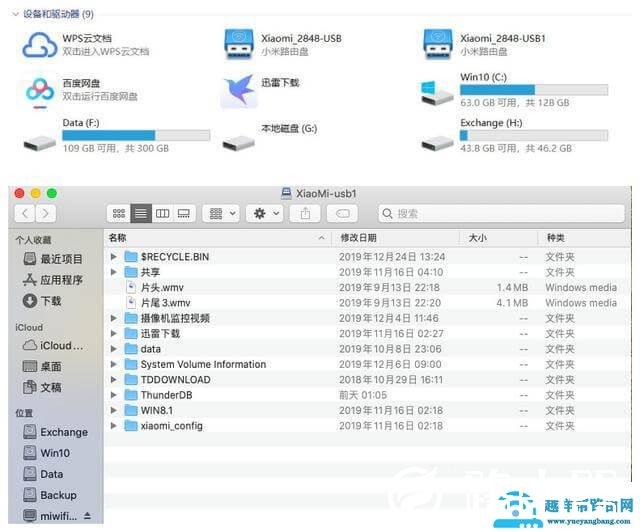This screenshot has height=532, width=640.
Task: Switch Finder to list view
Action: point(141,213)
